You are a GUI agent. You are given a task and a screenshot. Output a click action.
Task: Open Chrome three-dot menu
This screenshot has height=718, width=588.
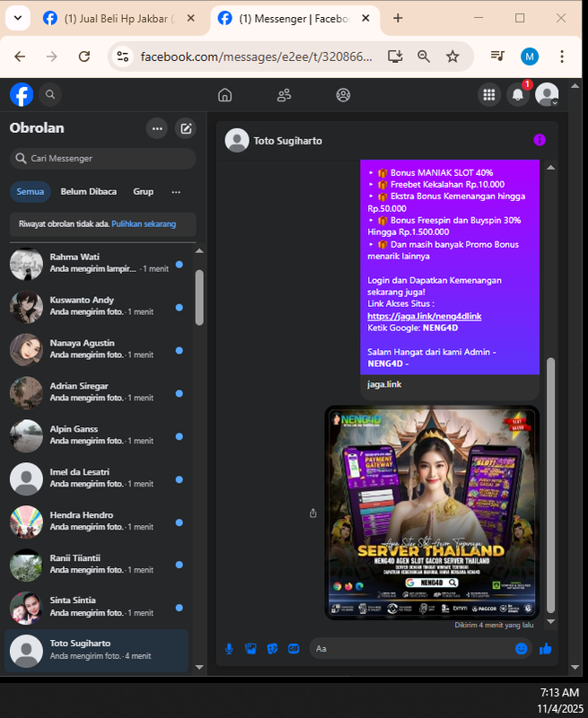(562, 57)
